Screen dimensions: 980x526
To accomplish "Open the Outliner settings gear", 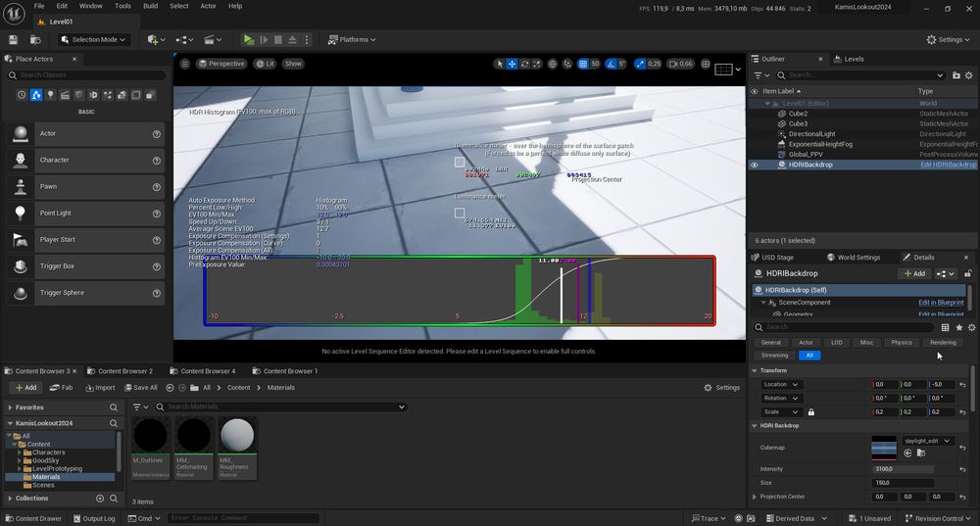I will click(968, 74).
